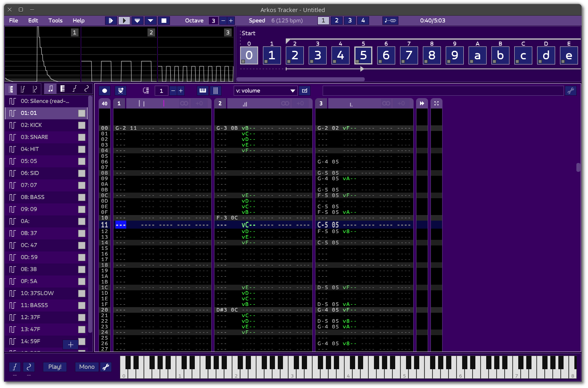The width and height of the screenshot is (588, 388).
Task: Click the Play! button
Action: tap(55, 367)
